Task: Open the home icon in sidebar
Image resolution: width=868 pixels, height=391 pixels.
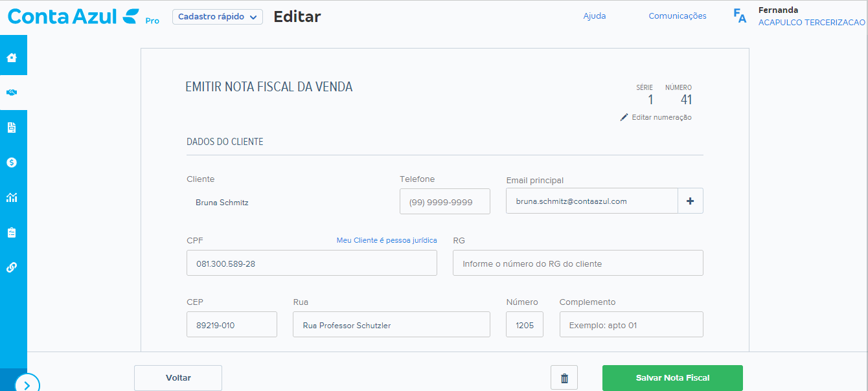Action: click(12, 58)
